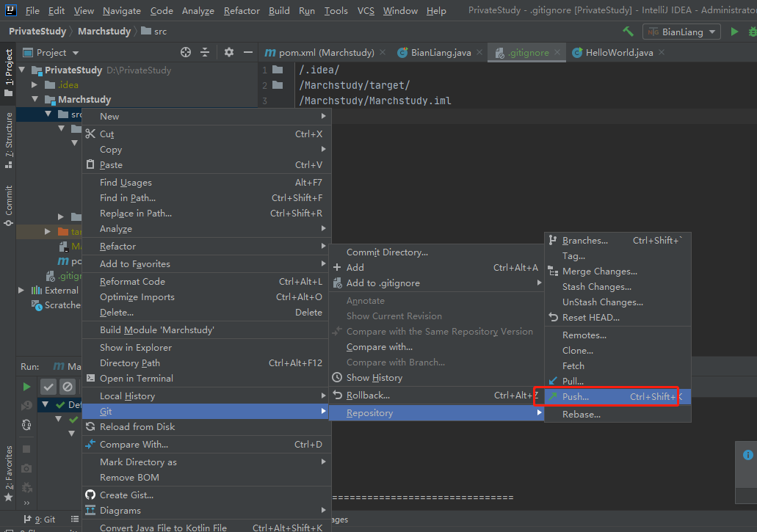
Task: Close the HelloWorld.java tab
Action: click(x=662, y=52)
